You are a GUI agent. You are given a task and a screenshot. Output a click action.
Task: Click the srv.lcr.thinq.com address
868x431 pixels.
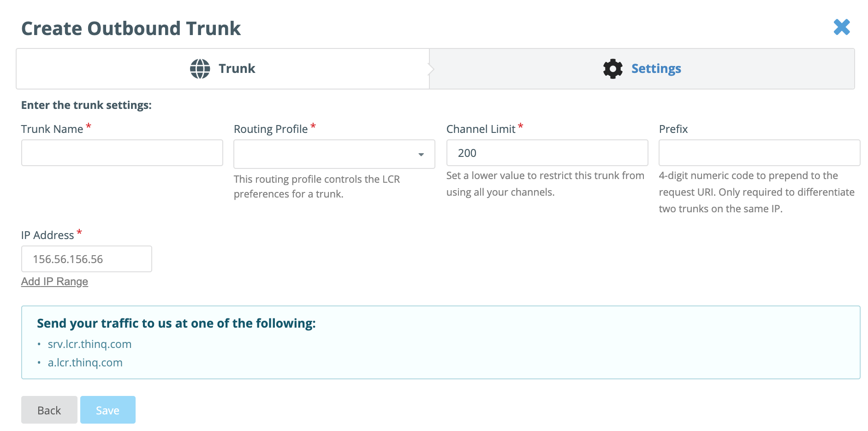[89, 344]
